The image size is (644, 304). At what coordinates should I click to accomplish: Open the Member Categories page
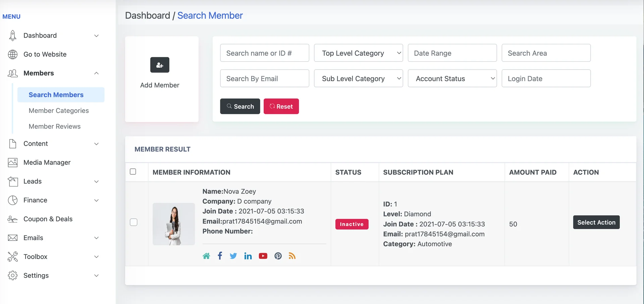[x=59, y=111]
